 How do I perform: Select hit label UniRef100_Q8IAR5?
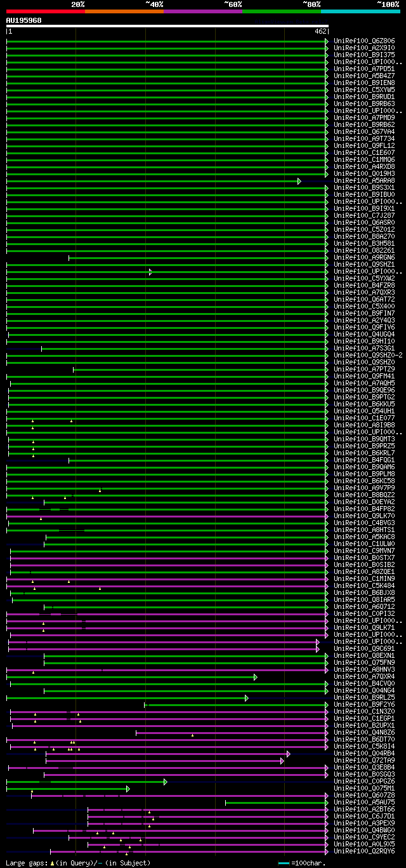[x=364, y=599]
